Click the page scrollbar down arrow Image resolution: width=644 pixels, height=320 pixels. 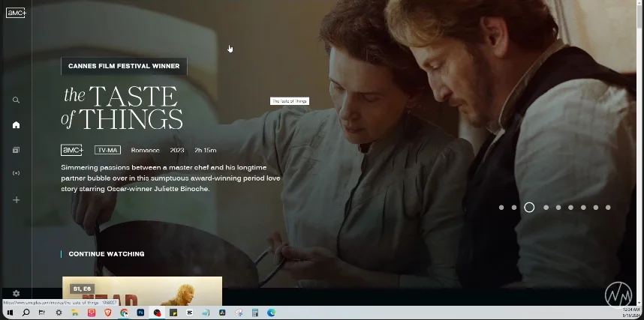pos(640,302)
